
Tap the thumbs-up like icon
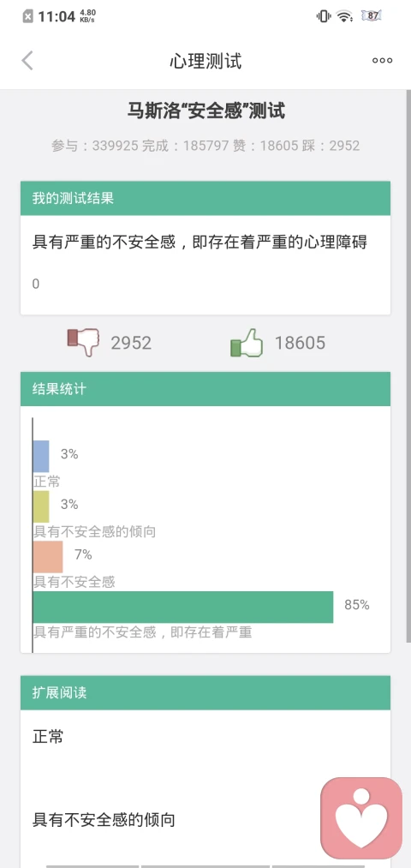tap(246, 343)
